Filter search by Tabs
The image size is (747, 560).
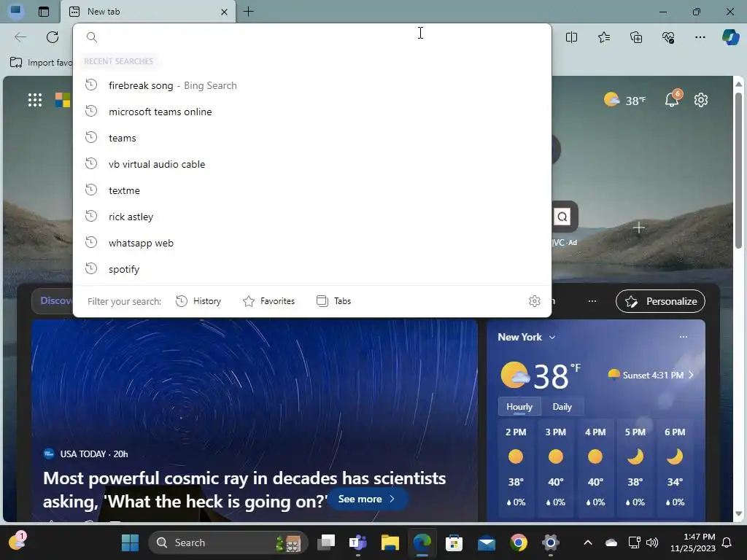tap(333, 301)
